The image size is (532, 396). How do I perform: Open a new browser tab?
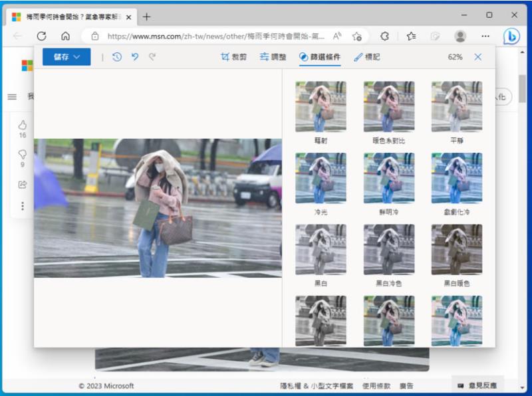[146, 17]
